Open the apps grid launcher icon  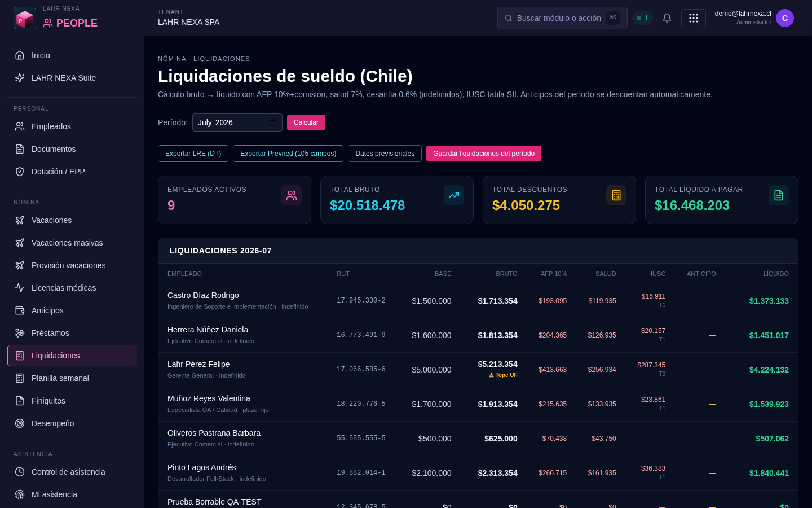tap(694, 18)
